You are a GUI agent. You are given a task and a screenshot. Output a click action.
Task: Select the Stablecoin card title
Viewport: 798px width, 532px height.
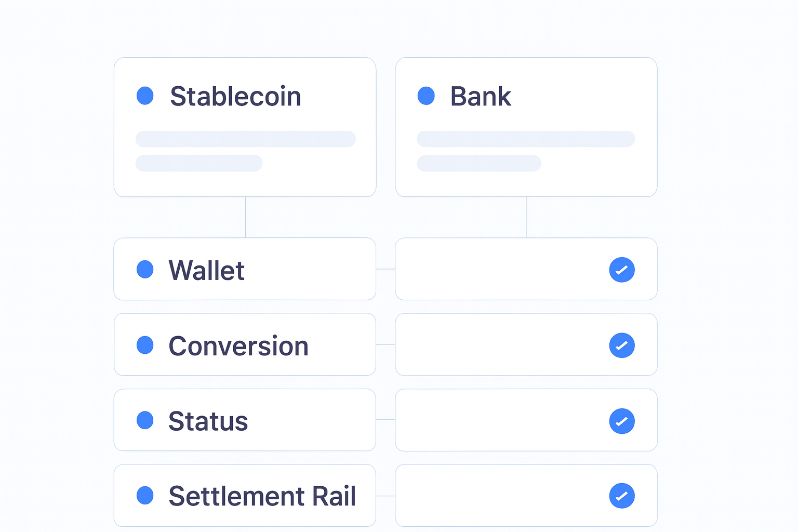click(235, 96)
